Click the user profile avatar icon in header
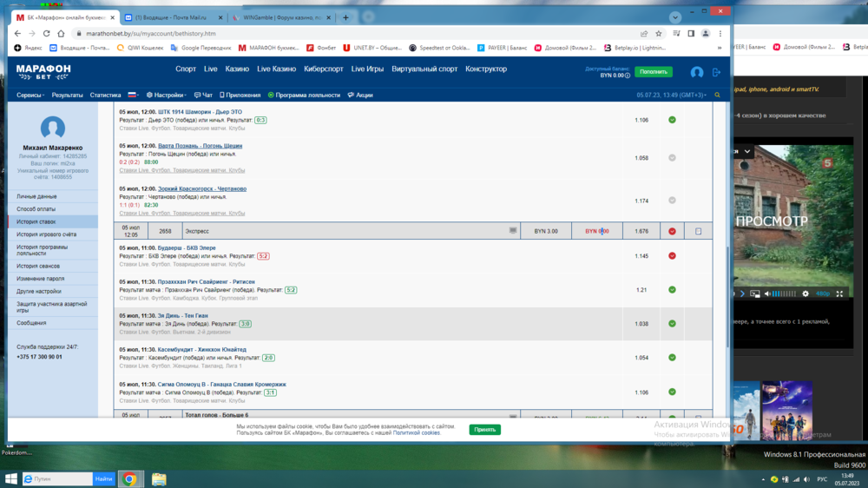 [x=696, y=73]
